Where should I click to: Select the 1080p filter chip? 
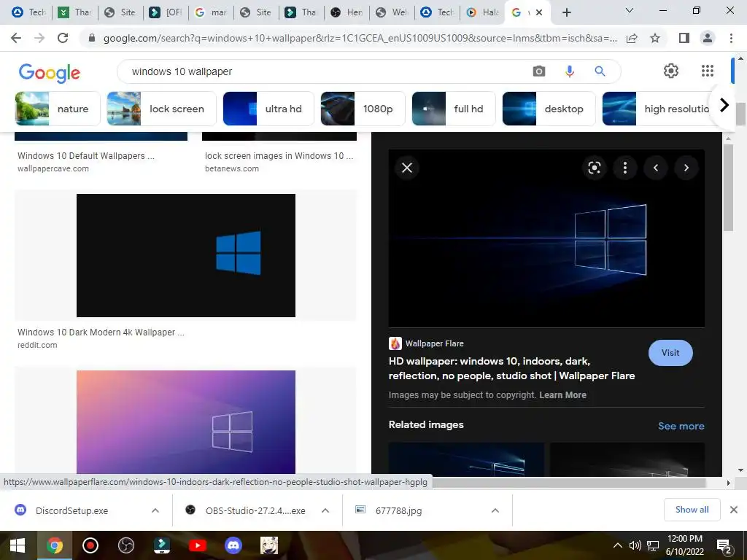tap(363, 109)
